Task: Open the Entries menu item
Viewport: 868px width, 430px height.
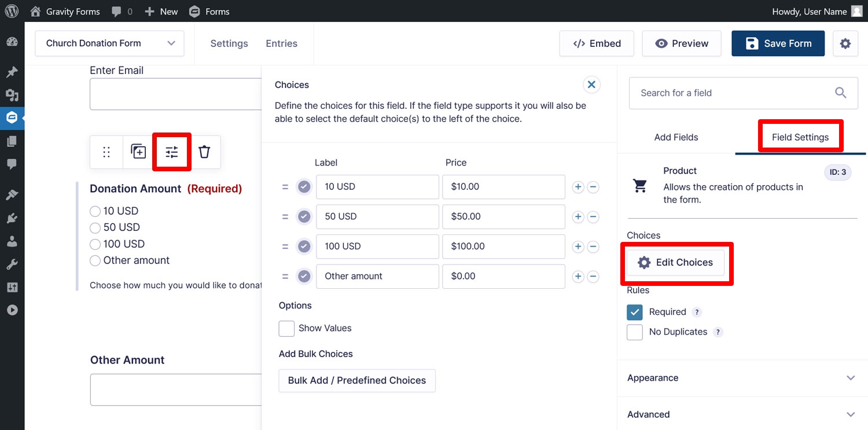Action: coord(281,43)
